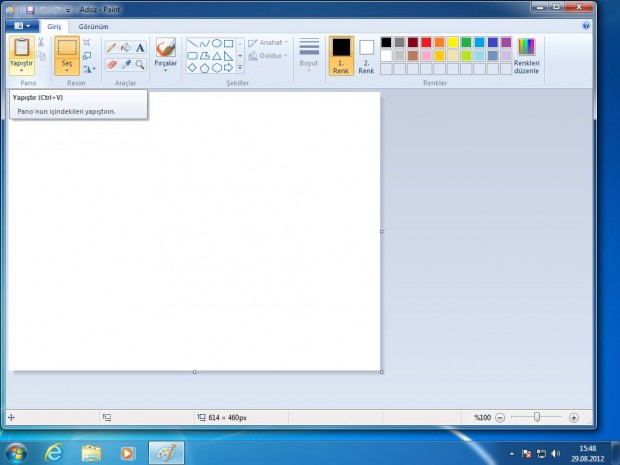
Task: Select the Text tool
Action: pos(140,48)
